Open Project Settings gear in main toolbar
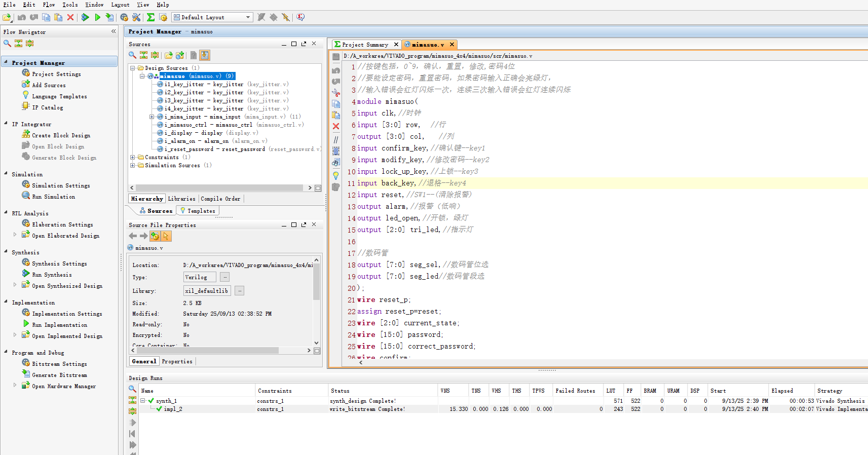This screenshot has height=455, width=868. [x=124, y=17]
